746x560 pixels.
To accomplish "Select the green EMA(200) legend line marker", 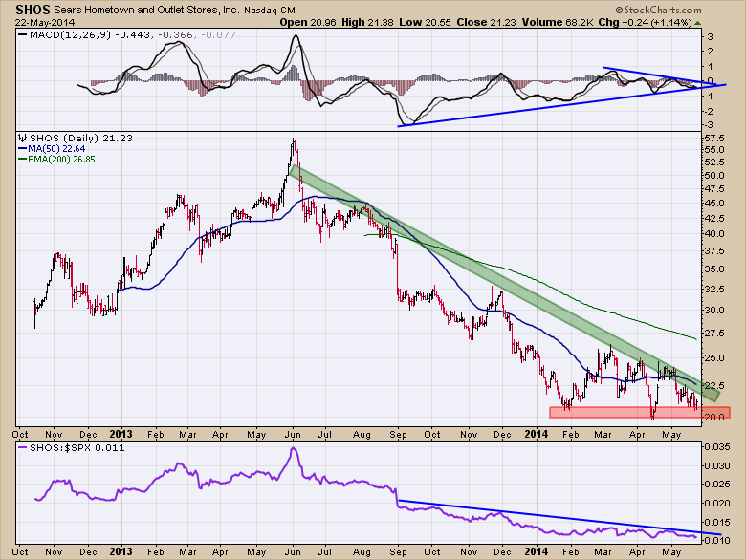I will (22, 160).
